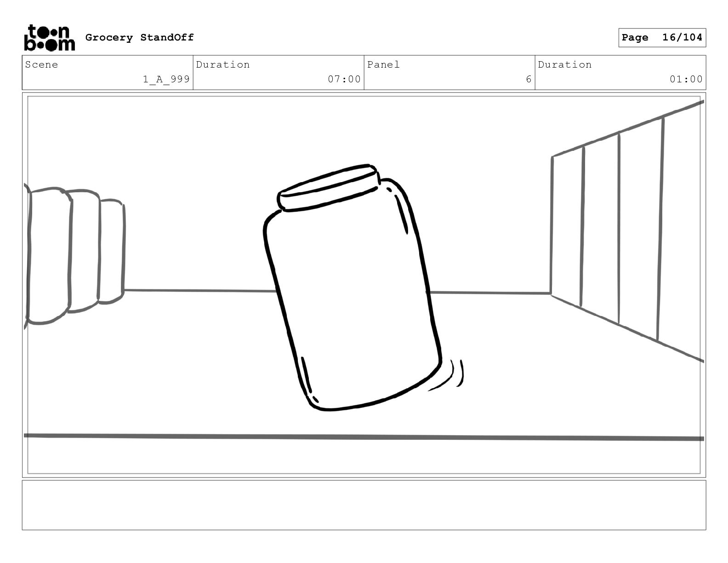Click the jar drawing in the storyboard panel
728x563 pixels.
[x=353, y=287]
